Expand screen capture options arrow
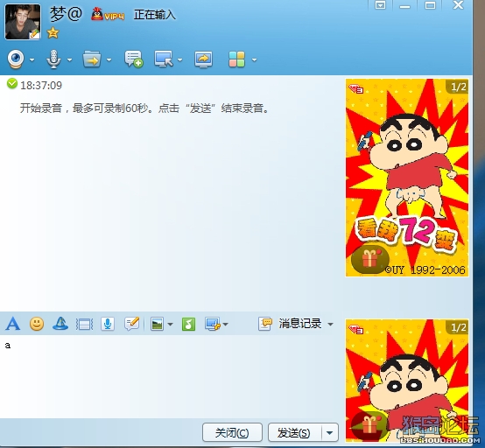This screenshot has height=448, width=485. (x=226, y=325)
